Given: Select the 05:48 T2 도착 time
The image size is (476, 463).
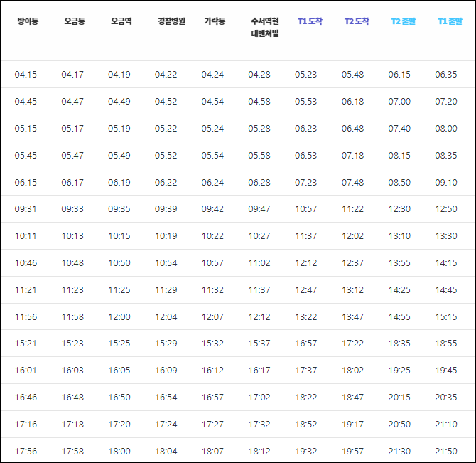Looking at the screenshot, I should pos(353,75).
